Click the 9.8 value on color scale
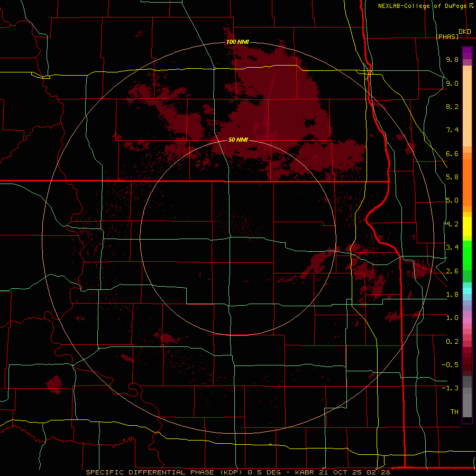The width and height of the screenshot is (476, 476). 452,59
